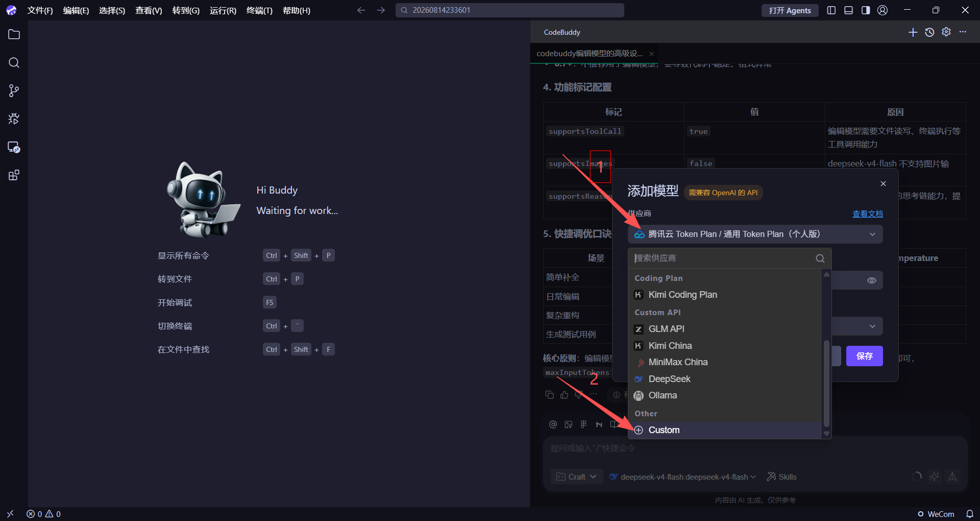The width and height of the screenshot is (980, 521).
Task: Select Kimi Coding Plan provider
Action: [725, 295]
